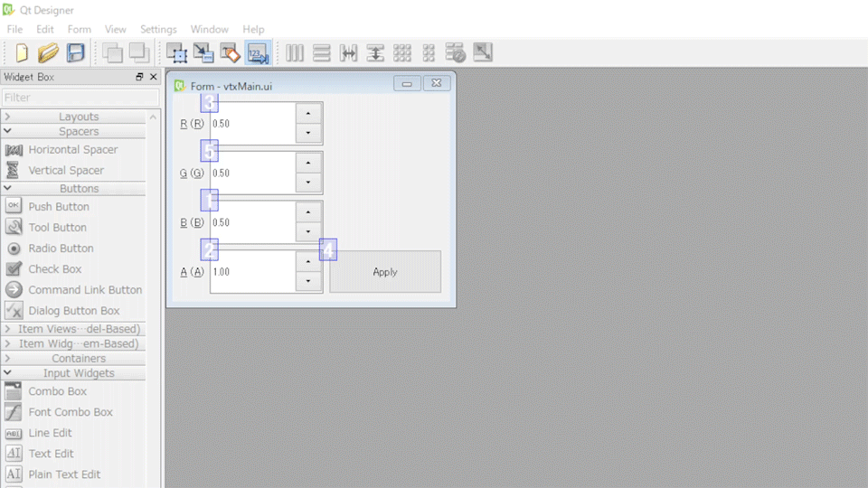This screenshot has width=868, height=488.
Task: Click the Open Form folder icon
Action: point(48,53)
